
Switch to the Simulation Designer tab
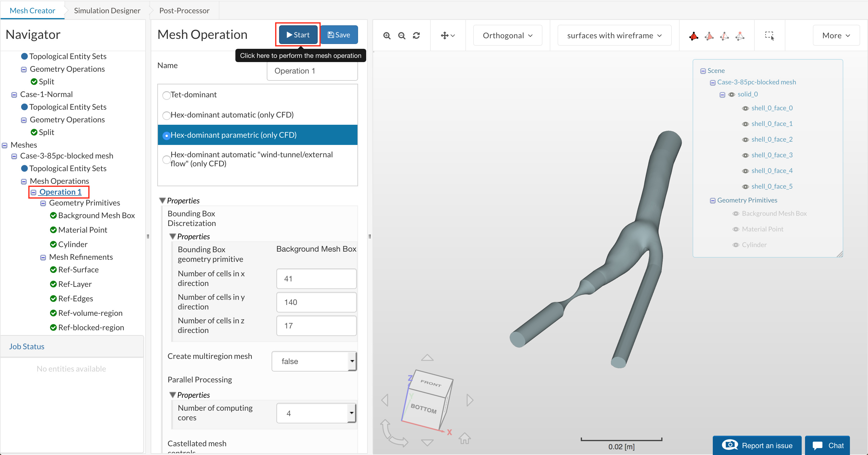coord(107,11)
